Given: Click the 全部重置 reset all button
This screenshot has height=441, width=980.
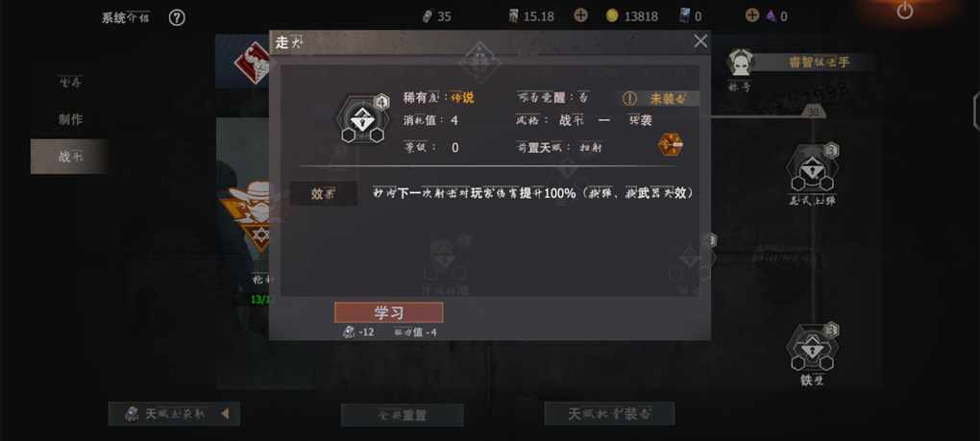Looking at the screenshot, I should 402,415.
